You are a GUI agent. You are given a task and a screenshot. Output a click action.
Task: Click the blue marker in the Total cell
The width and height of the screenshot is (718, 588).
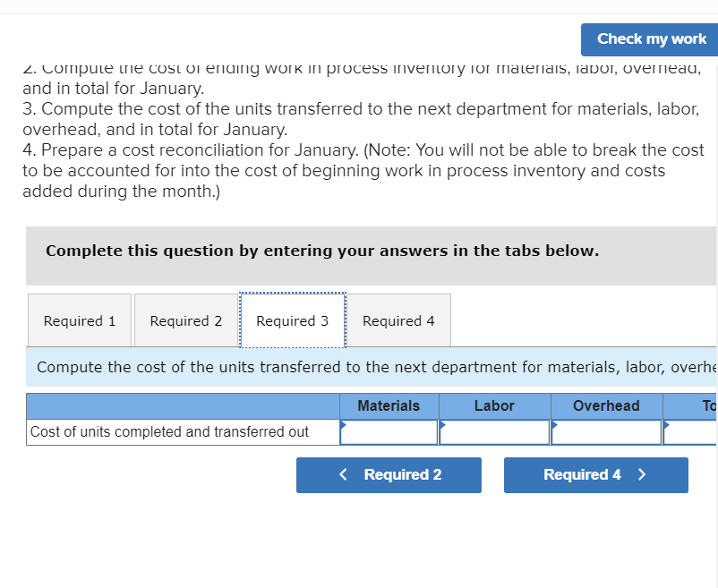click(666, 425)
